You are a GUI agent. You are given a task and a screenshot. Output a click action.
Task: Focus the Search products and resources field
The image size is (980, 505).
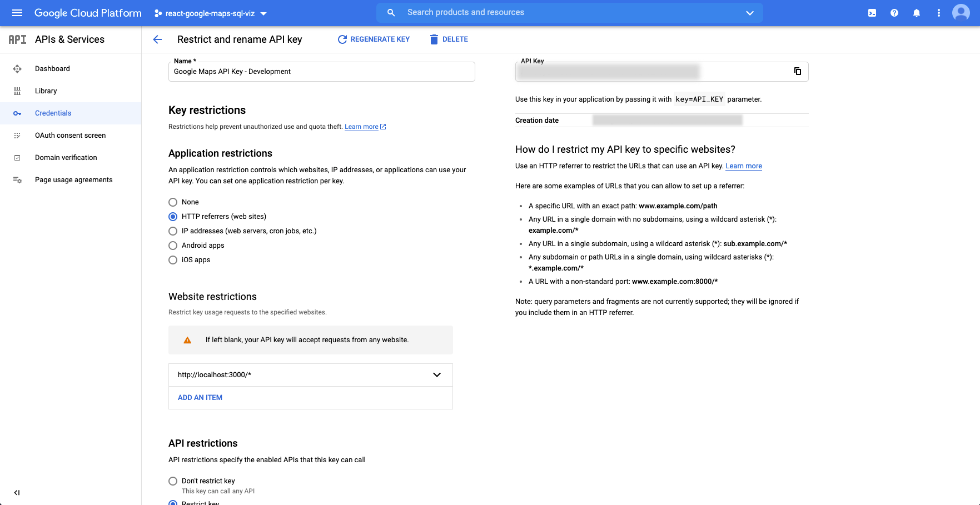(570, 12)
